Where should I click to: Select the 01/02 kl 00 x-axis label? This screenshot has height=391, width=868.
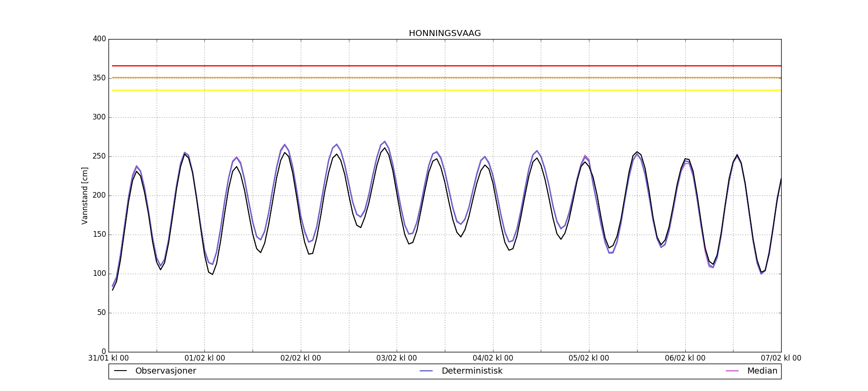[x=204, y=358]
